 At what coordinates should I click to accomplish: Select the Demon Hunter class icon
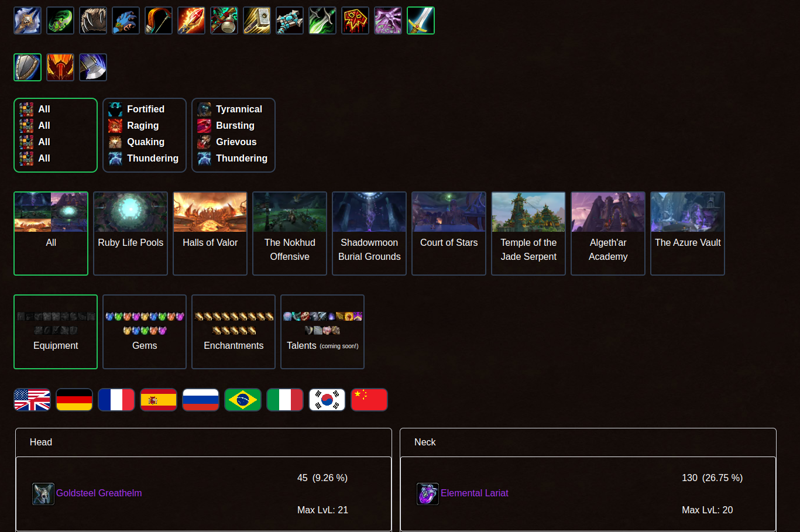point(60,20)
